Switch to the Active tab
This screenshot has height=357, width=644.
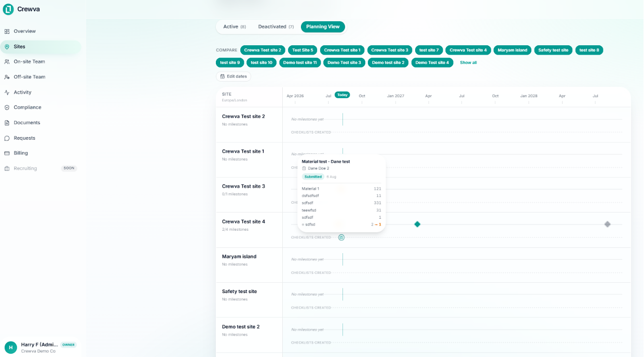point(235,27)
